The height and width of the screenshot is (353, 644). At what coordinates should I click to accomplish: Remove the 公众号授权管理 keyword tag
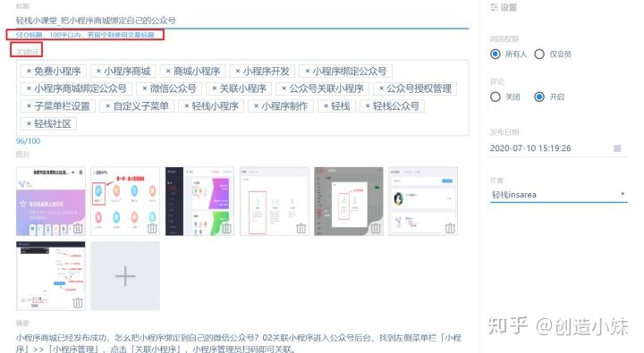coord(381,88)
